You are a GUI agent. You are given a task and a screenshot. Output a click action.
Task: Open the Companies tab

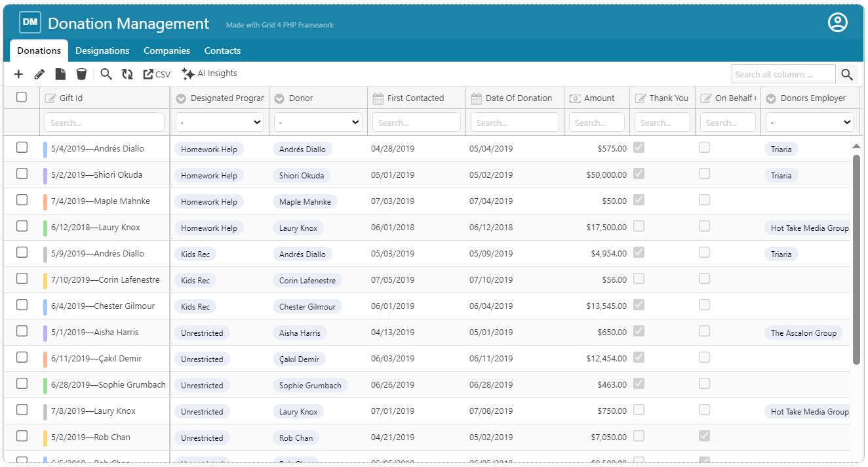pos(167,51)
